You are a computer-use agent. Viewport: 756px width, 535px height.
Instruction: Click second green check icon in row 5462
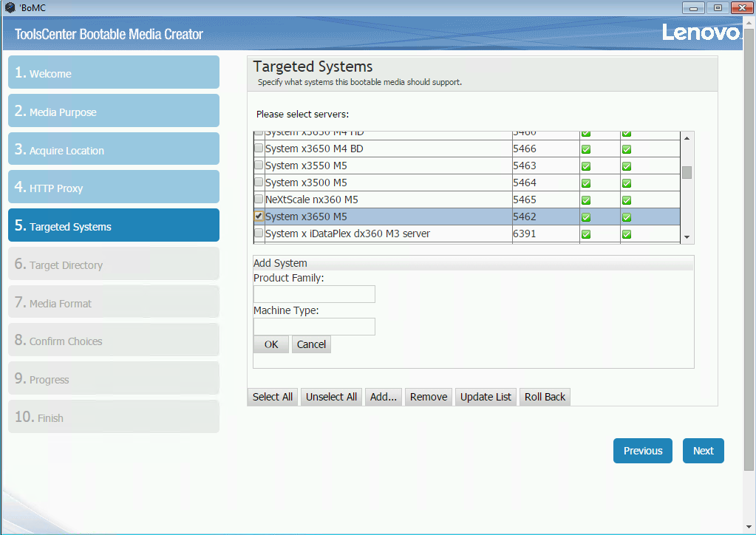click(626, 217)
